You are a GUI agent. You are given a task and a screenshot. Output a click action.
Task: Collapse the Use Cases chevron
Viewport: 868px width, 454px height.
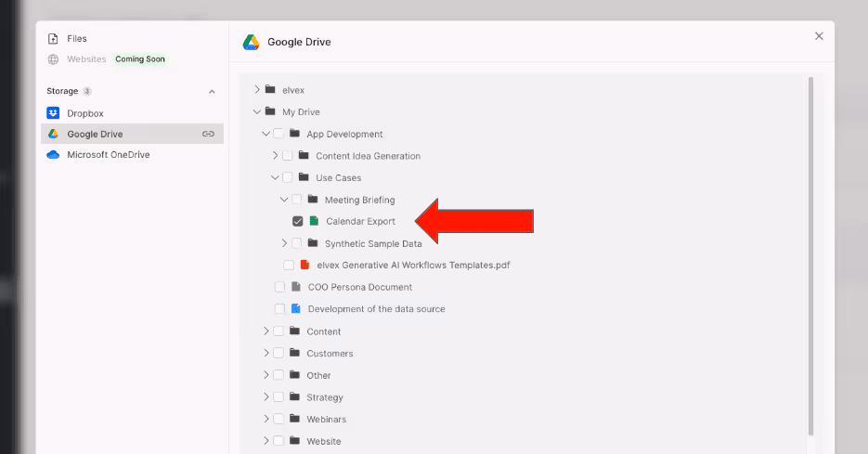(x=275, y=177)
